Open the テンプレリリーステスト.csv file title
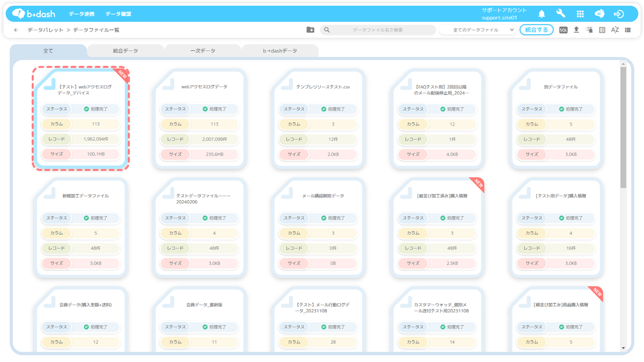 click(x=323, y=87)
